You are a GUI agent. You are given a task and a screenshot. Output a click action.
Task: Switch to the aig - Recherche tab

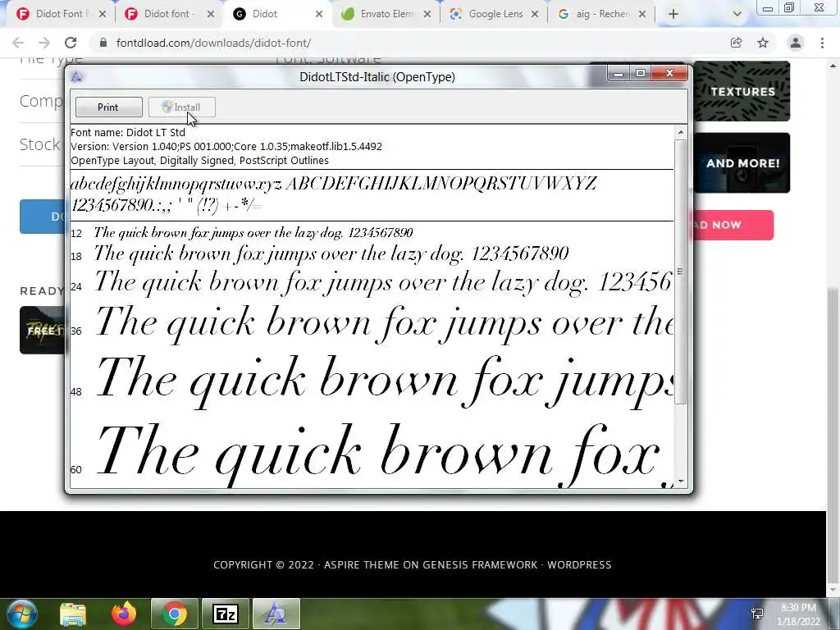pyautogui.click(x=601, y=14)
